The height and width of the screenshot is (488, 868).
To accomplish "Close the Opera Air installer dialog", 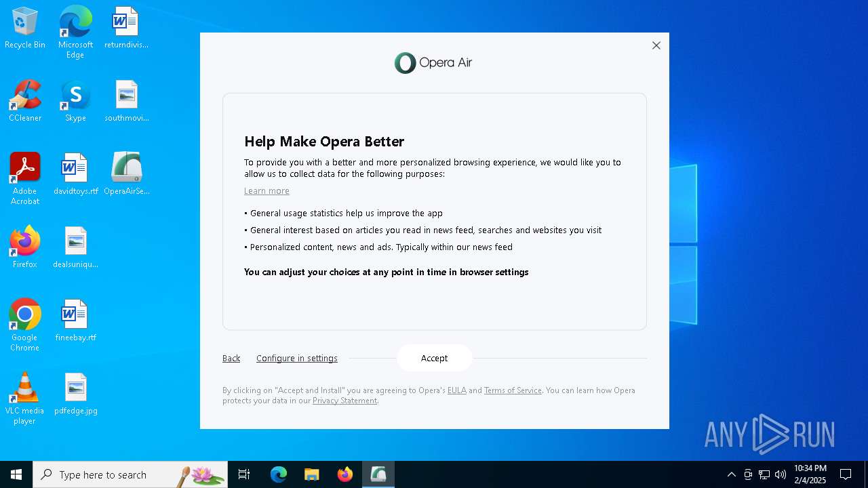I will tap(656, 45).
